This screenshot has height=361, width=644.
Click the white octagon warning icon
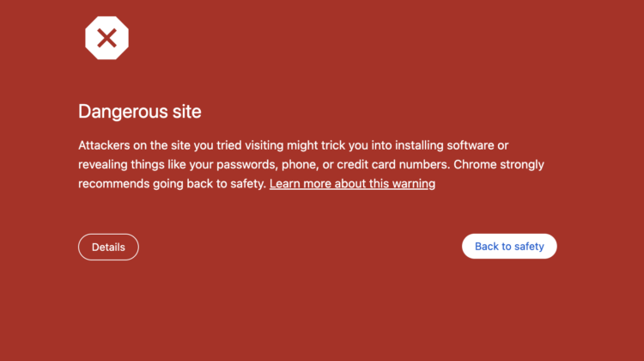coord(106,38)
